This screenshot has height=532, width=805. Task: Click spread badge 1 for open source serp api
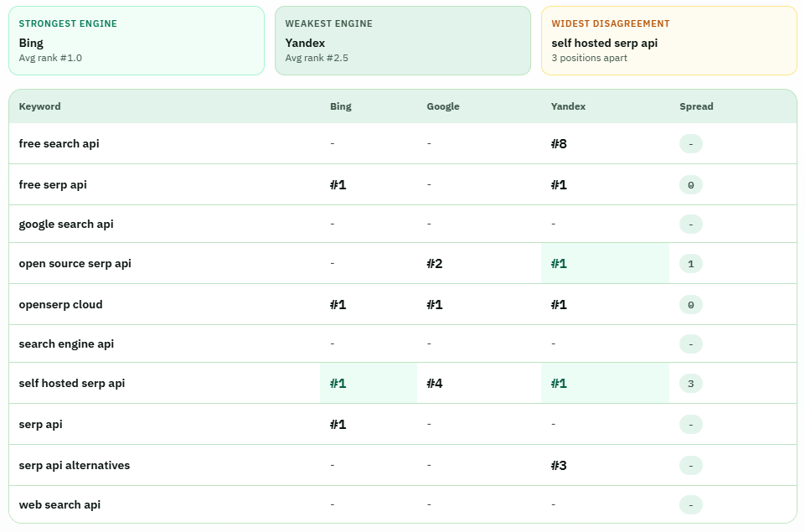click(690, 263)
